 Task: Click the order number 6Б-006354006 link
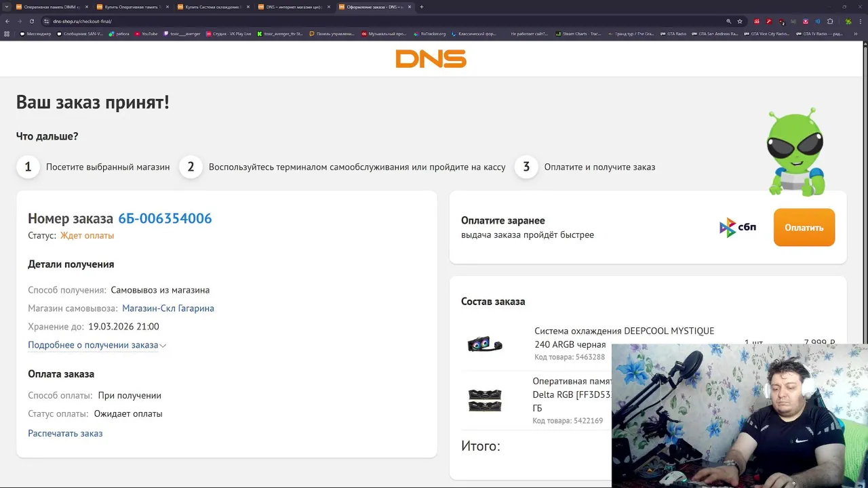coord(165,218)
